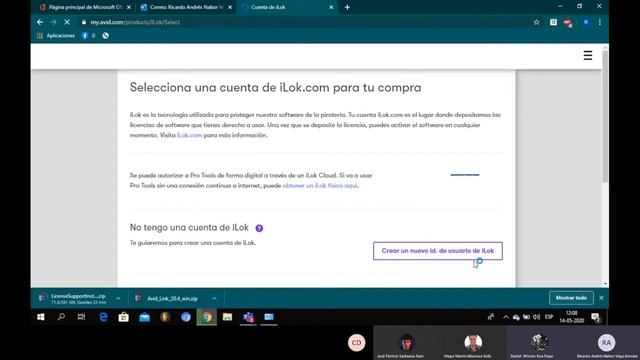Go back using the browser back arrow
The image size is (640, 360).
point(40,22)
